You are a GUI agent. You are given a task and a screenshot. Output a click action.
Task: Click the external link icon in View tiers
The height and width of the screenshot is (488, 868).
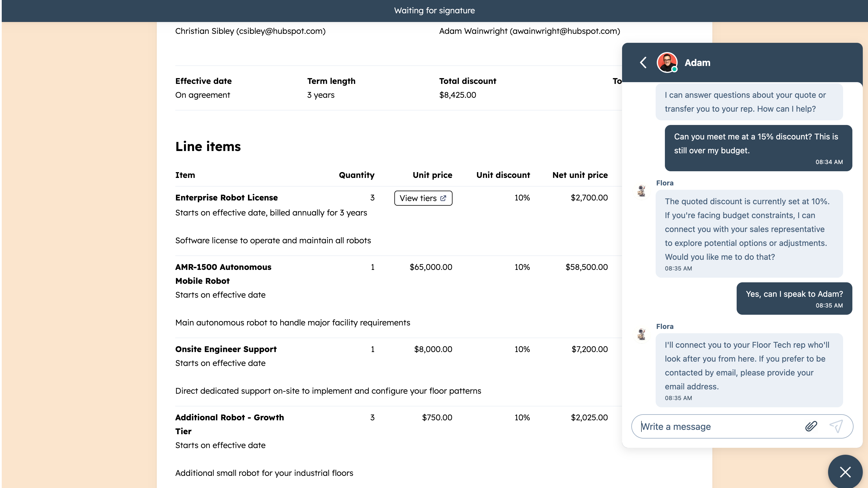click(x=444, y=198)
